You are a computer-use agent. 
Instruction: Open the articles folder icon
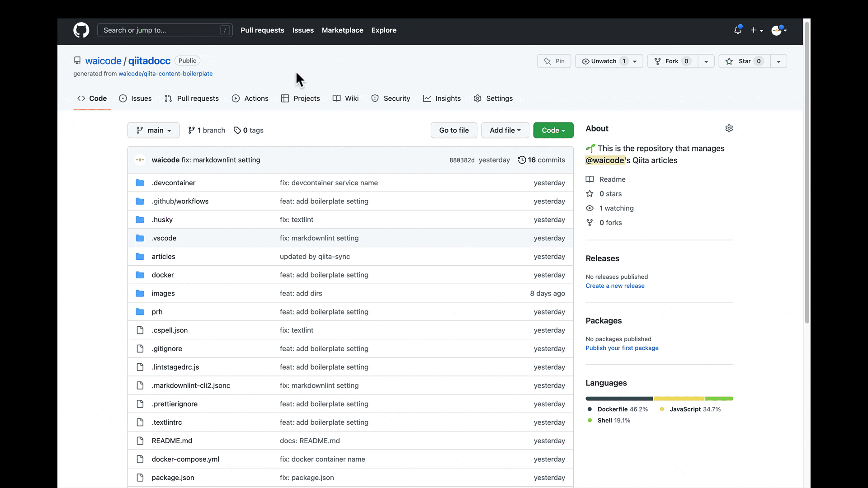[140, 256]
